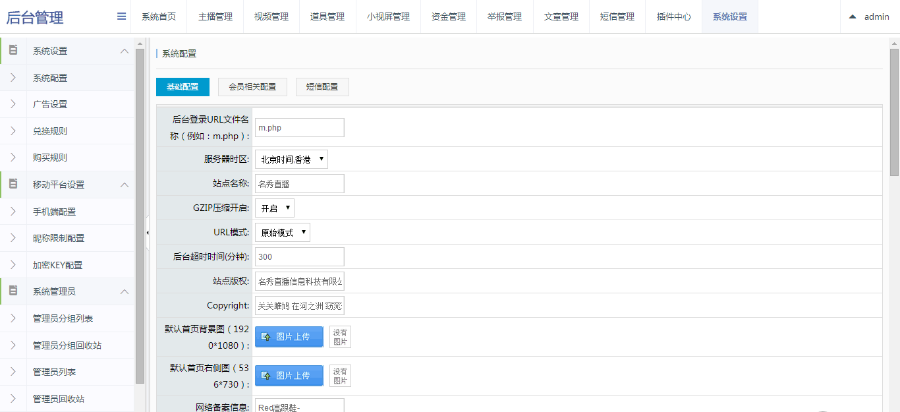Switch to the 会员相关配置 tab
Screen dimensions: 900x412
[252, 87]
